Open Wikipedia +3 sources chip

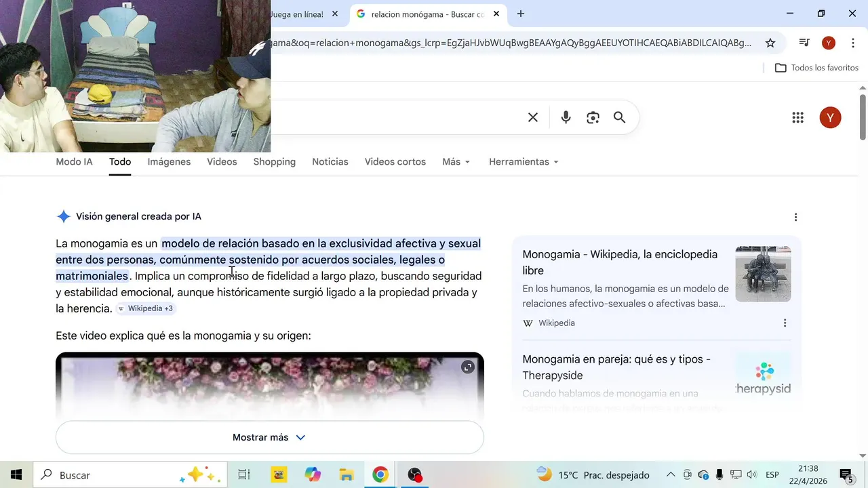click(x=145, y=308)
